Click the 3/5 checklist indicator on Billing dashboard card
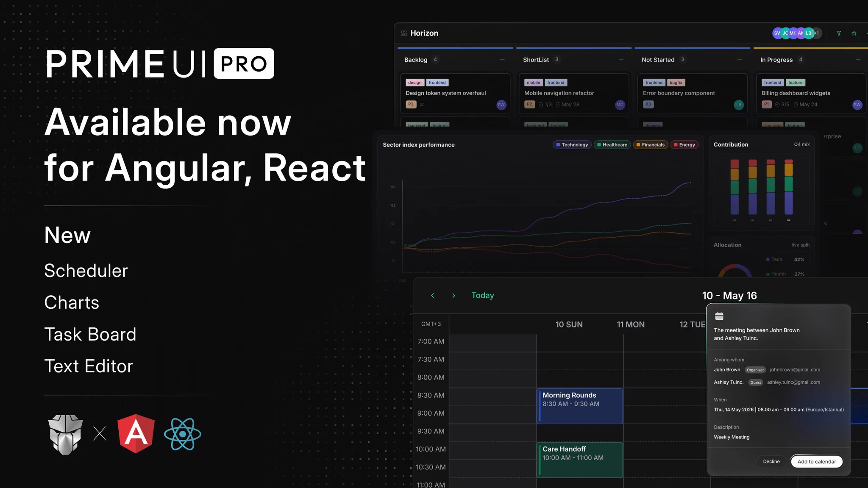 [x=782, y=104]
